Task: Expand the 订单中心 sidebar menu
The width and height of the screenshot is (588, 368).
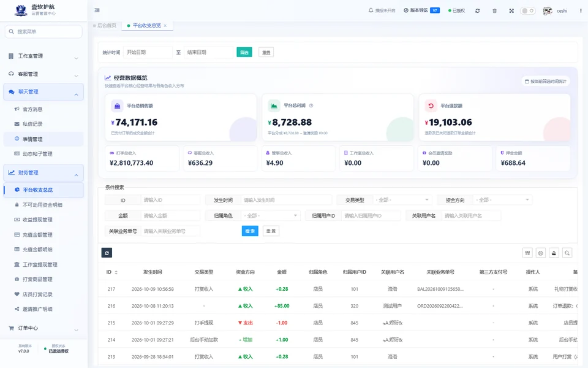Action: pos(43,328)
